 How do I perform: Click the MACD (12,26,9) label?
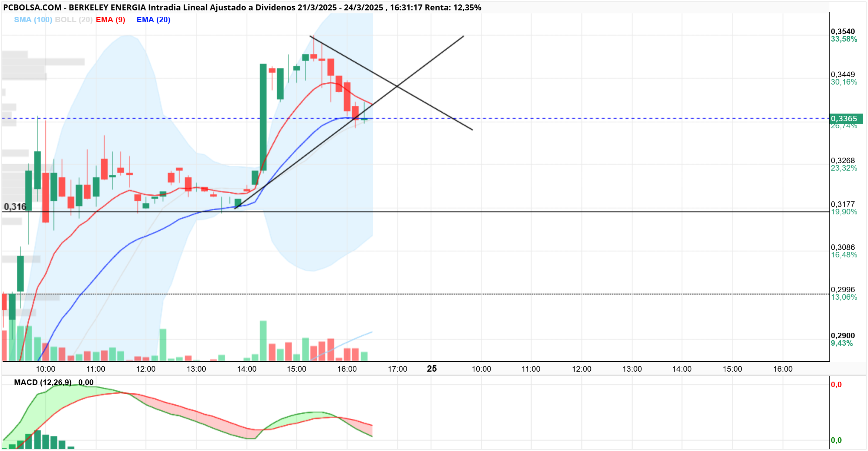coord(43,382)
